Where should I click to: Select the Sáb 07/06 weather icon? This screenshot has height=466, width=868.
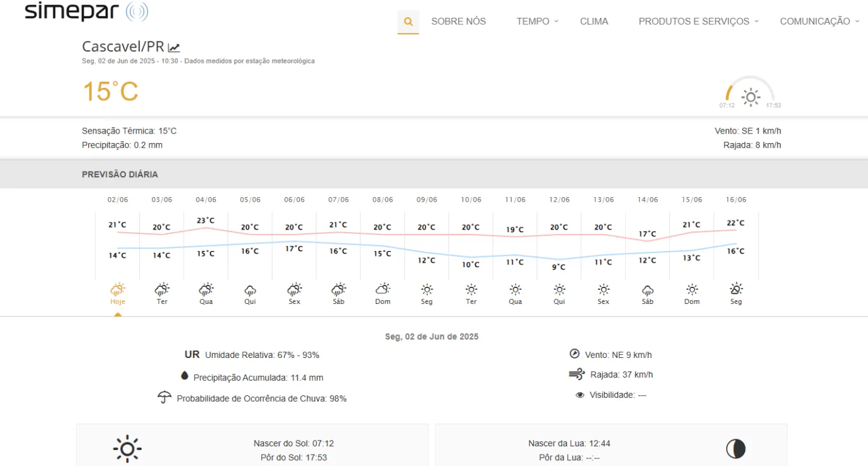[339, 290]
